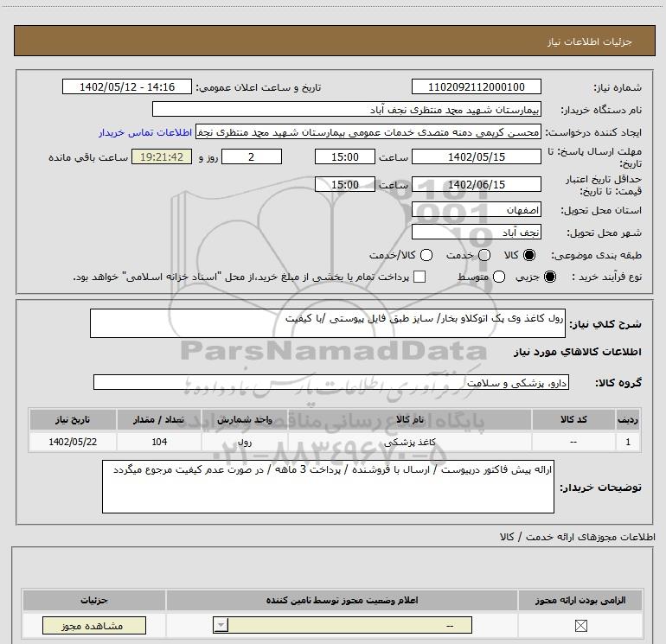The width and height of the screenshot is (666, 644).
Task: Select the جزیی purchase type radio
Action: click(x=550, y=277)
